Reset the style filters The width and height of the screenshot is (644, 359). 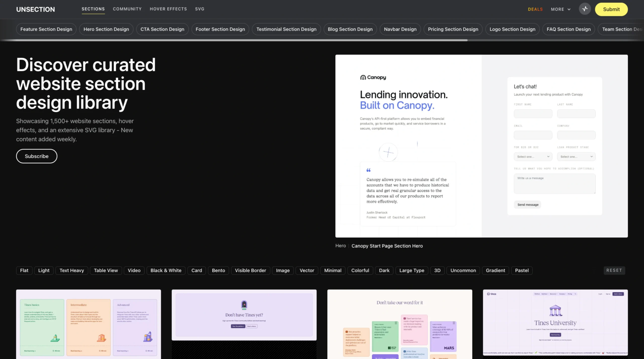[x=614, y=270]
